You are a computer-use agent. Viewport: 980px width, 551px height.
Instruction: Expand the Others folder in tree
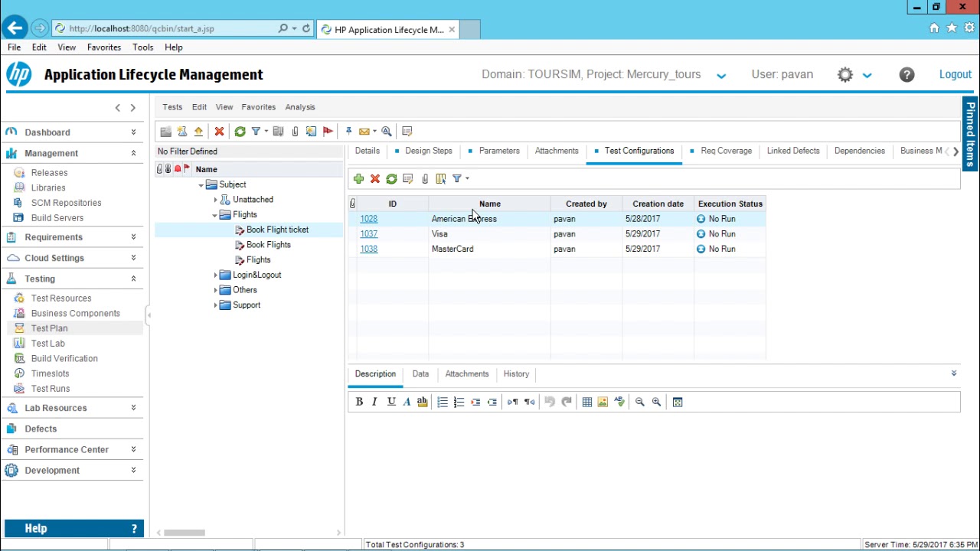click(x=216, y=290)
